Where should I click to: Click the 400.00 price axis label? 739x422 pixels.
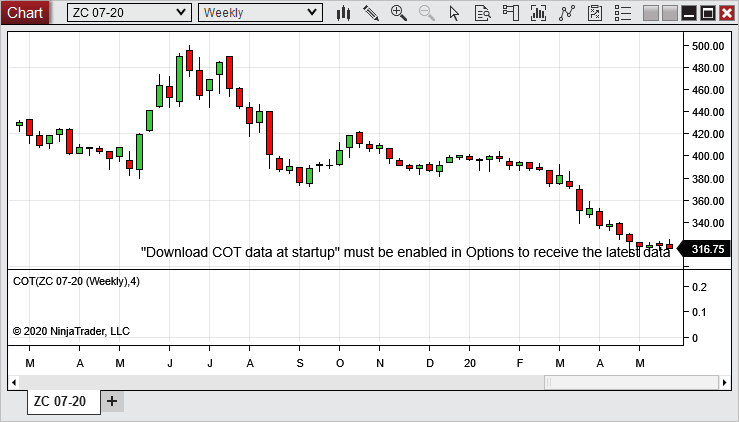(708, 156)
